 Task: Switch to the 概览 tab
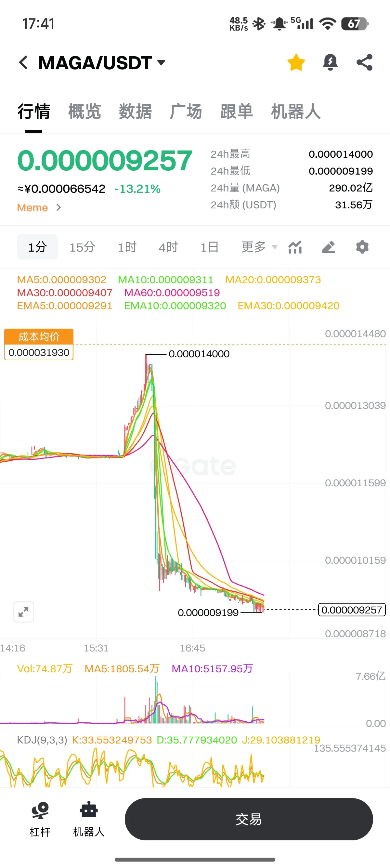point(84,112)
